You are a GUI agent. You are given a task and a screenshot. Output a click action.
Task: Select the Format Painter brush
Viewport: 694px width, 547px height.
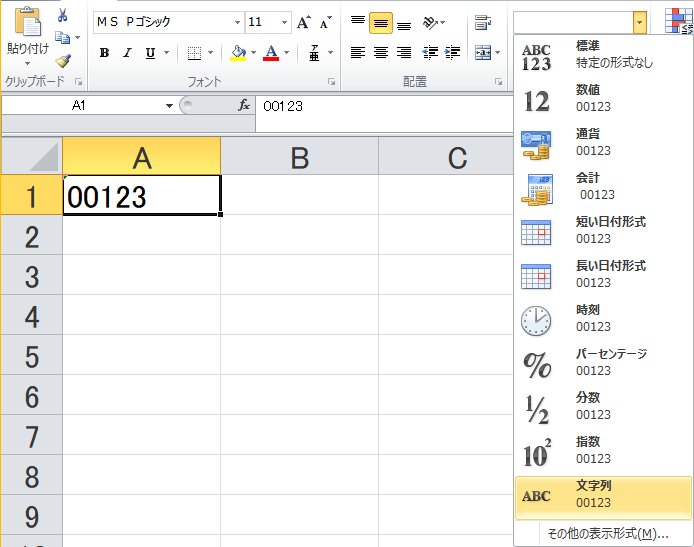point(63,60)
